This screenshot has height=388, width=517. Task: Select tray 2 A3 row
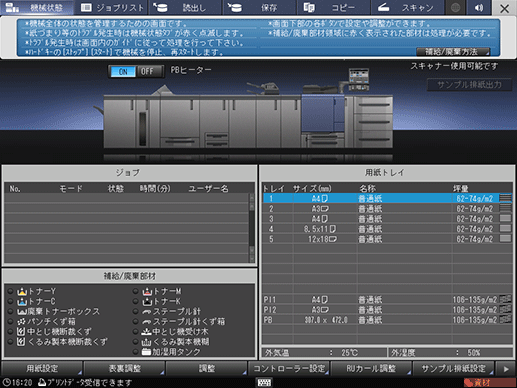388,209
